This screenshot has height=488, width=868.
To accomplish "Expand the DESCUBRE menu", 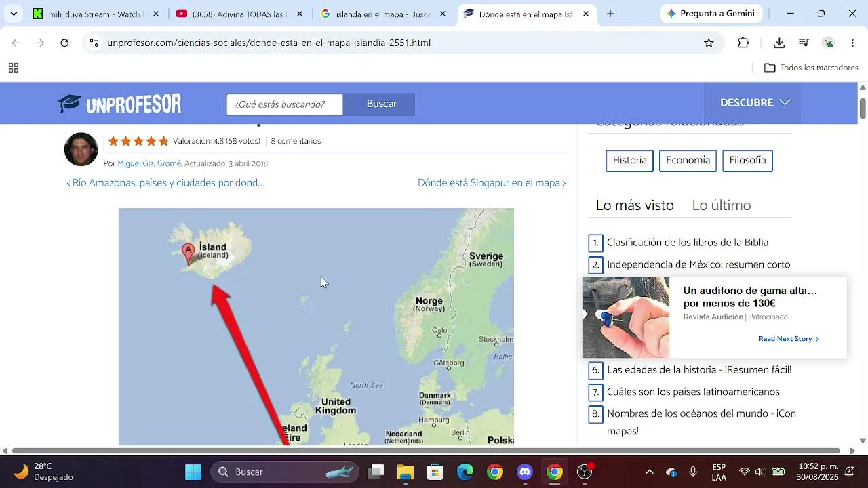I will [755, 103].
